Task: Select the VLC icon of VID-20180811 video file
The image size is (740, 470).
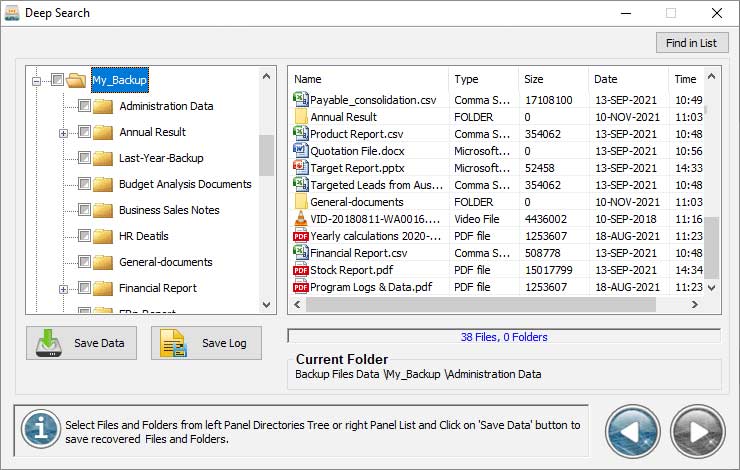Action: coord(300,219)
